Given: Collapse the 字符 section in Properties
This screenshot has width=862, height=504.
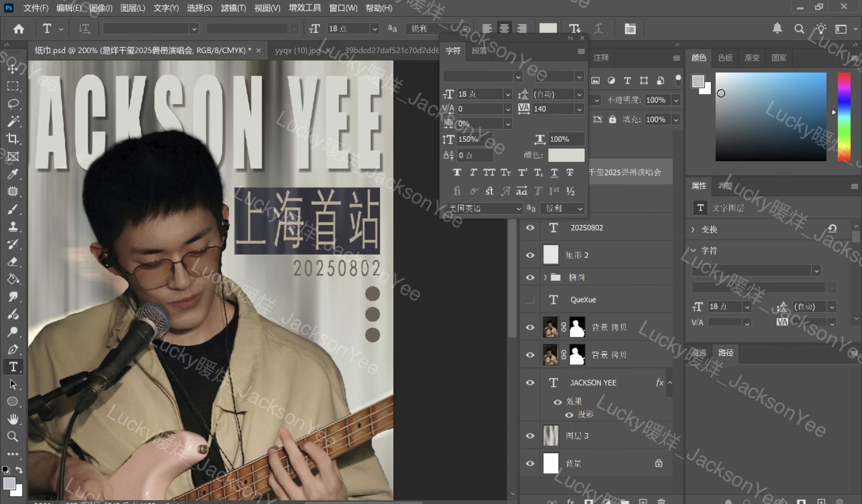Looking at the screenshot, I should (x=693, y=251).
